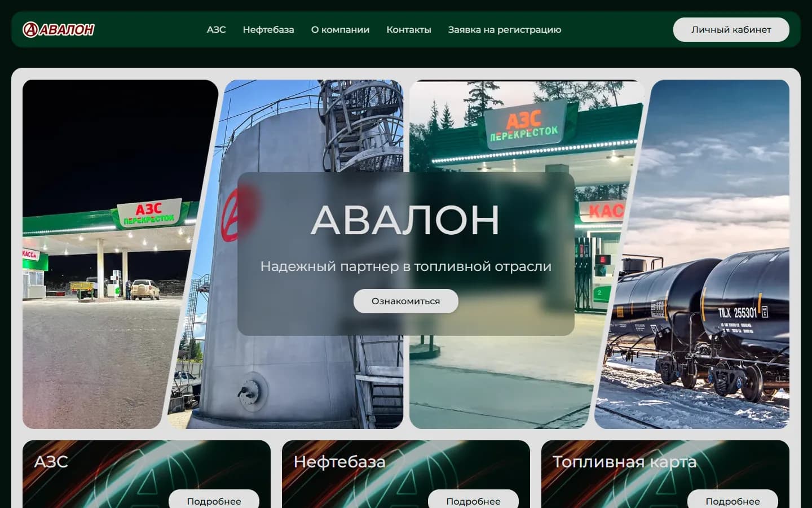Click 'Надежный партнер в топливной отрасли' tagline
The height and width of the screenshot is (508, 812).
406,266
